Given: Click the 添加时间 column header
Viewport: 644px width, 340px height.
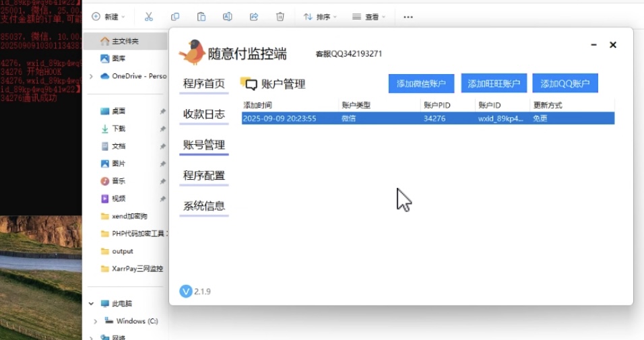Looking at the screenshot, I should [x=290, y=106].
